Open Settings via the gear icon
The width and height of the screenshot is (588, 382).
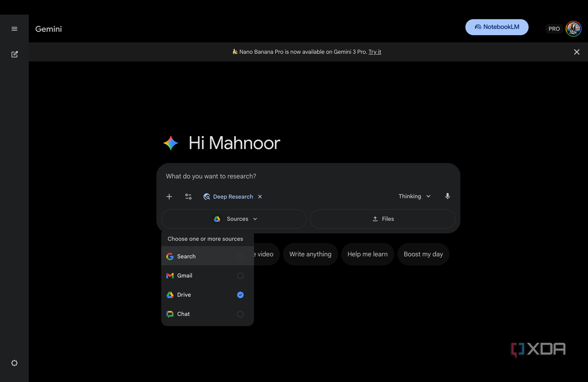pos(14,362)
